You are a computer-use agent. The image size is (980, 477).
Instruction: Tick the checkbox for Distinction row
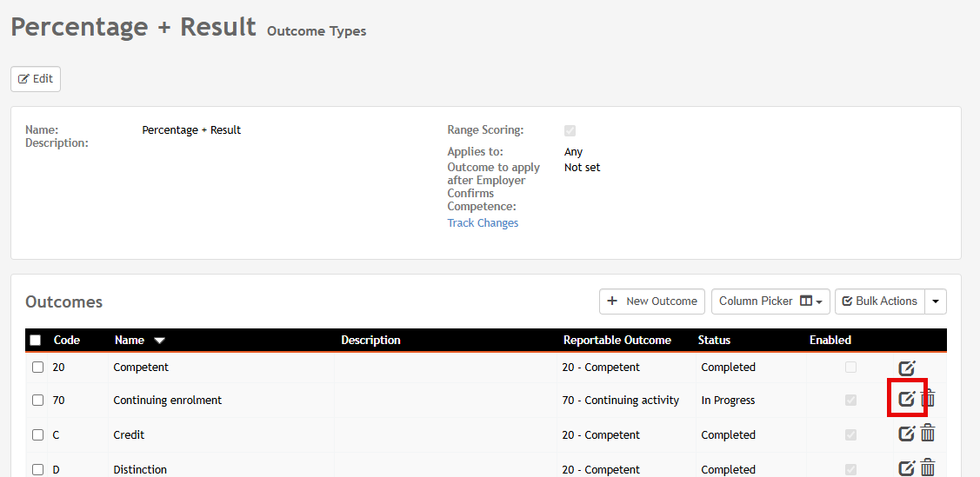(x=38, y=469)
